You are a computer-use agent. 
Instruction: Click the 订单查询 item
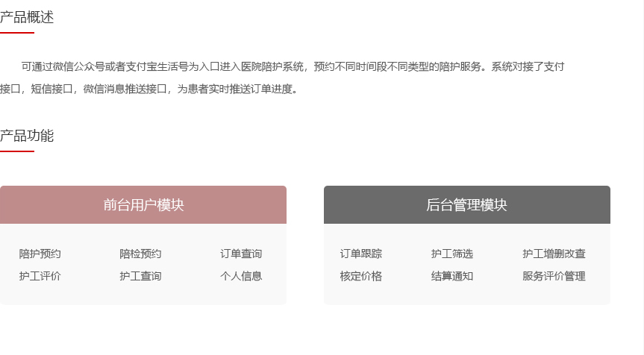[x=241, y=254]
